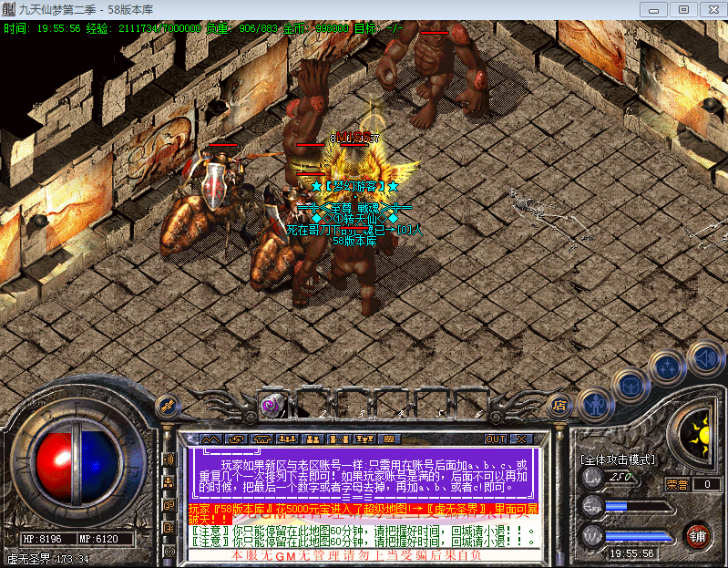Click the MP:6120 readout

98,539
